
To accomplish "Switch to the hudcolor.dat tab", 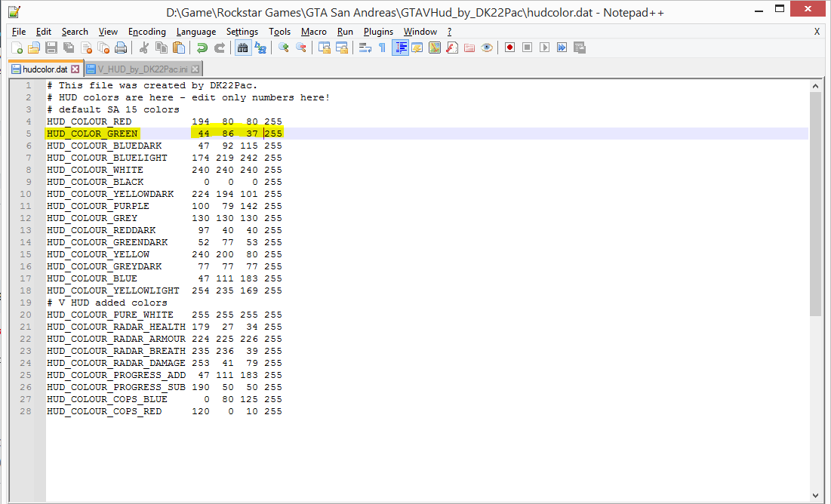I will (x=45, y=69).
